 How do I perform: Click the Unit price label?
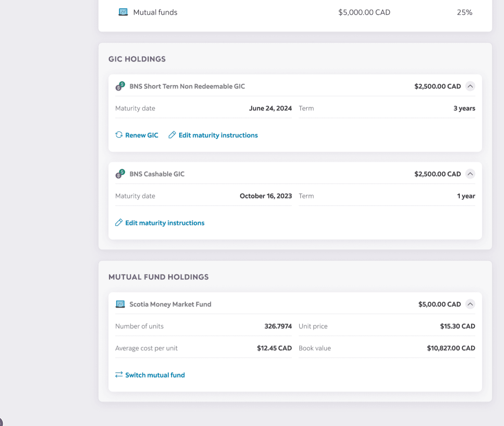tap(313, 326)
